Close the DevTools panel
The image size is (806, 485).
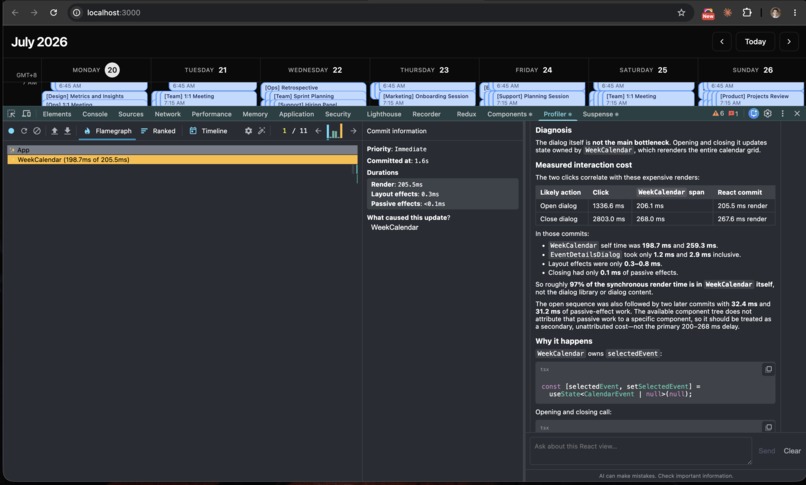[797, 114]
